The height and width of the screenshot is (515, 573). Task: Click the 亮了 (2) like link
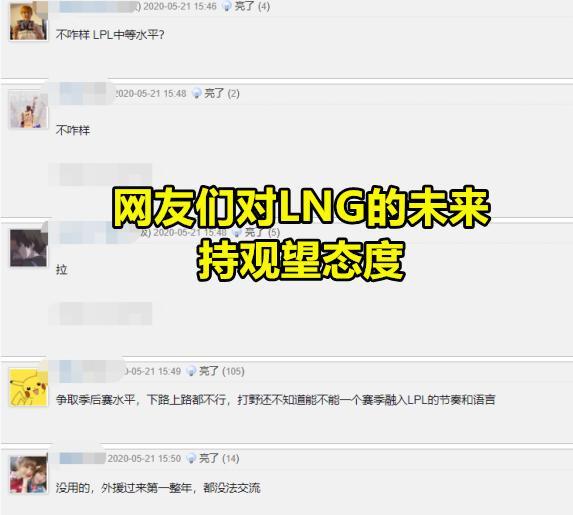(222, 93)
